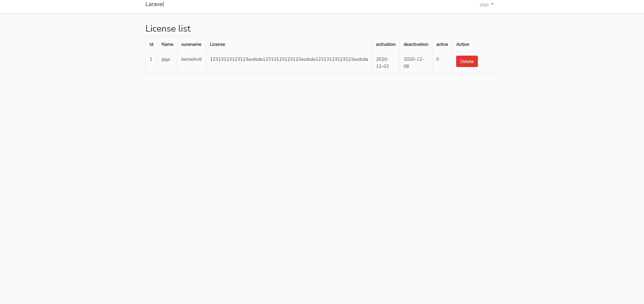Click the deactivation column header
Image resolution: width=644 pixels, height=304 pixels.
[x=416, y=44]
